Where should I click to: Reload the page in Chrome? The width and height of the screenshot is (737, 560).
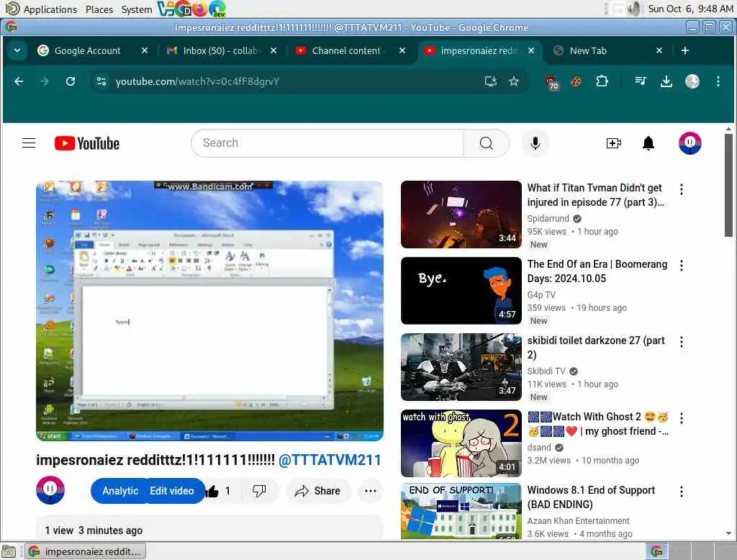coord(71,81)
